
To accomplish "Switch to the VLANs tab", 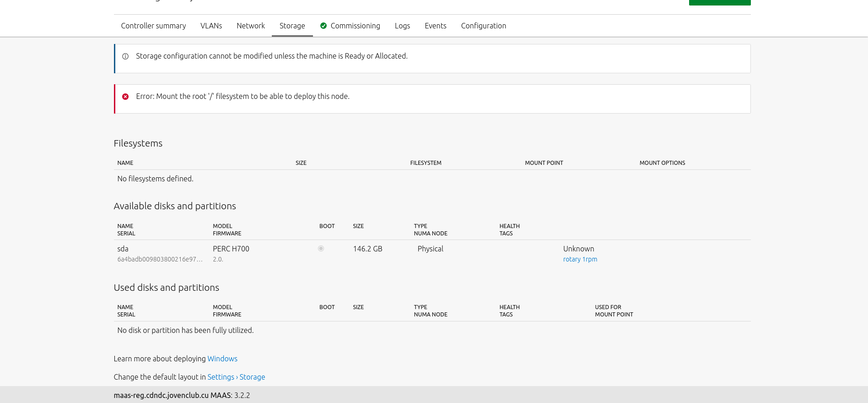I will [211, 26].
